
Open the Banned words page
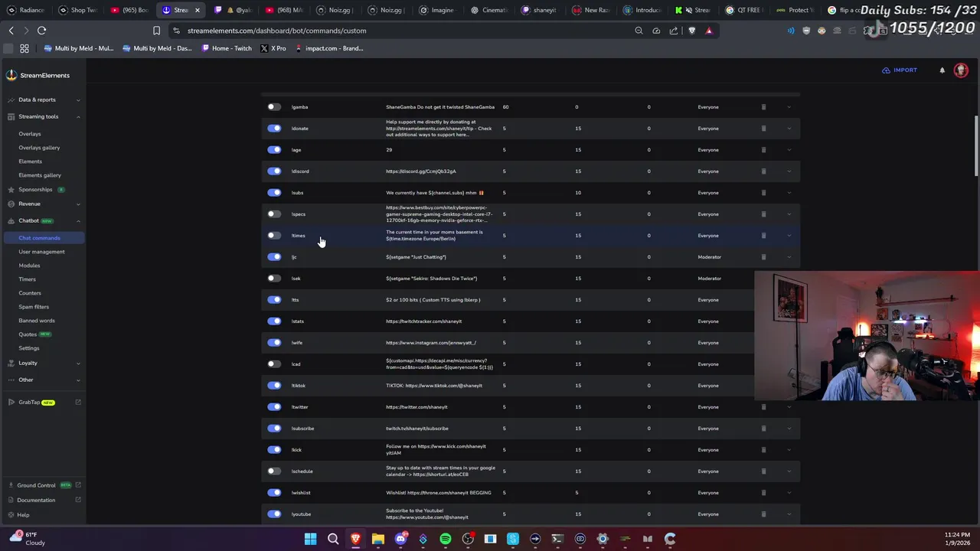coord(37,321)
